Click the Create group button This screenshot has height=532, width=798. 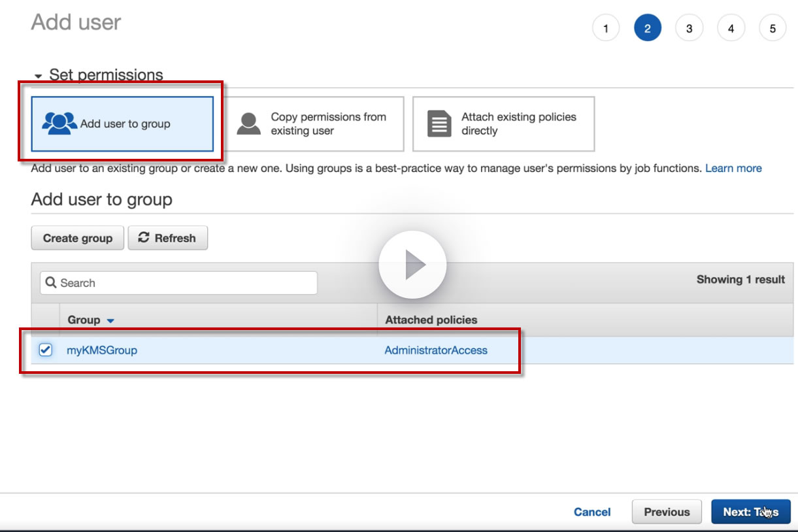(77, 238)
